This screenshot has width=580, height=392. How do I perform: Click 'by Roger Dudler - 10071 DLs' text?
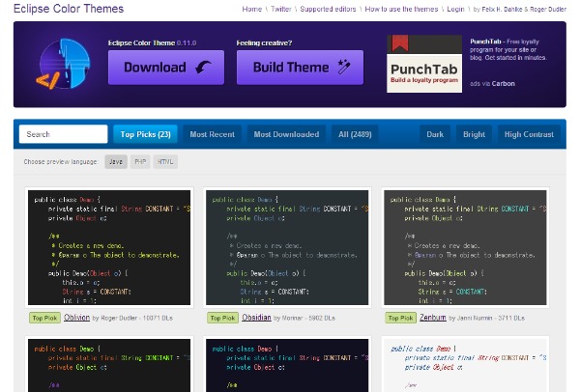pos(132,318)
